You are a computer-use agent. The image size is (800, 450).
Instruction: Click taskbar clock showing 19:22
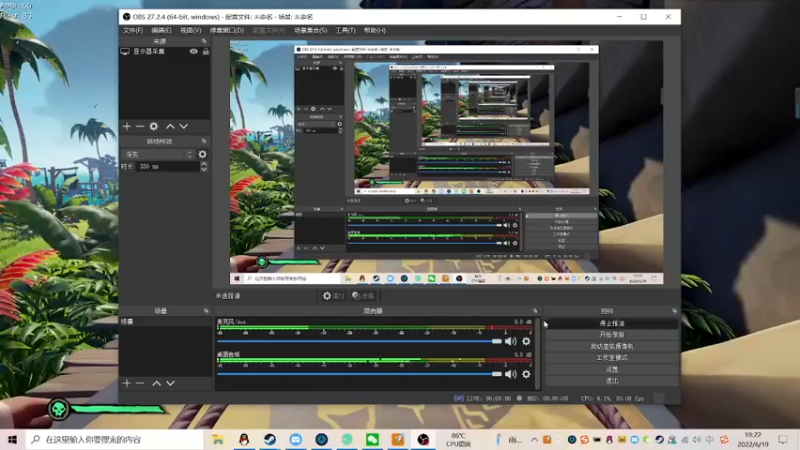pyautogui.click(x=753, y=439)
